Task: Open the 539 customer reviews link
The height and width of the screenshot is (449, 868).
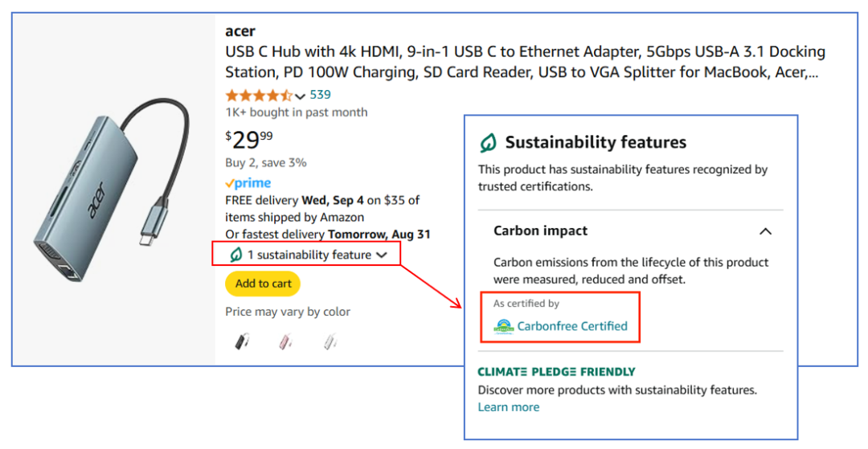Action: coord(320,95)
